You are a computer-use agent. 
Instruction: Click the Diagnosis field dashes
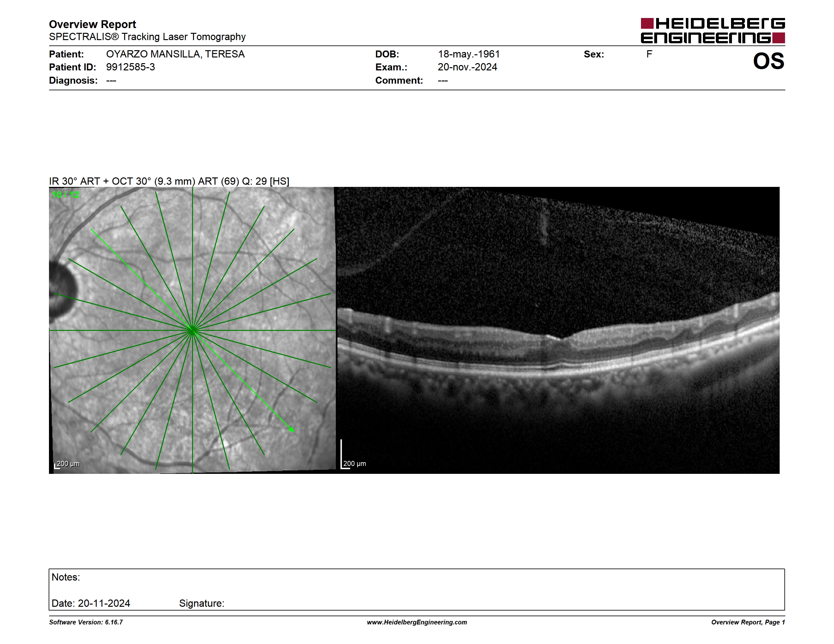111,80
